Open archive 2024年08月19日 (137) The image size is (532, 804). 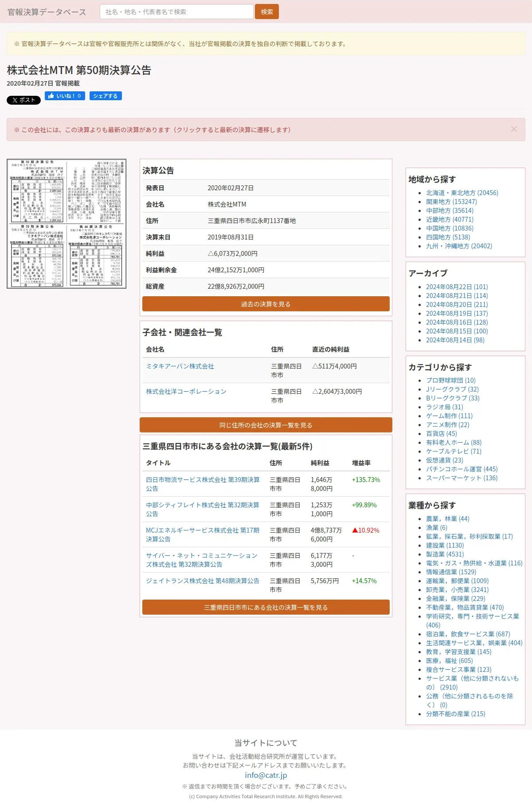(x=457, y=314)
